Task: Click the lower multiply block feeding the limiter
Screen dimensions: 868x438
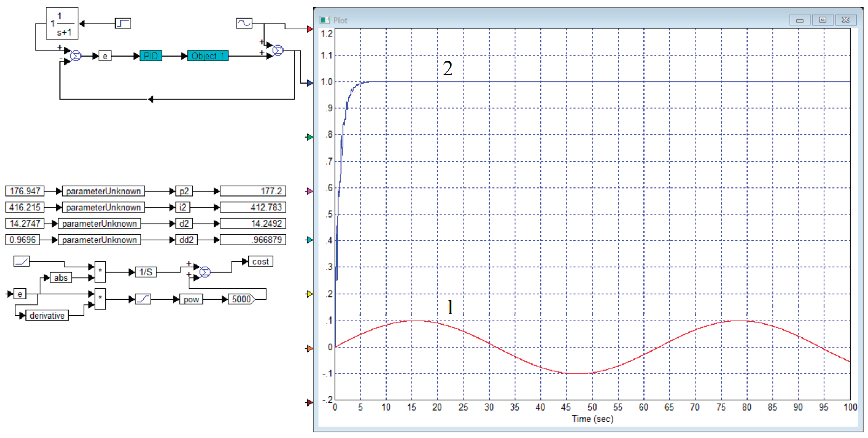Action: [x=100, y=299]
